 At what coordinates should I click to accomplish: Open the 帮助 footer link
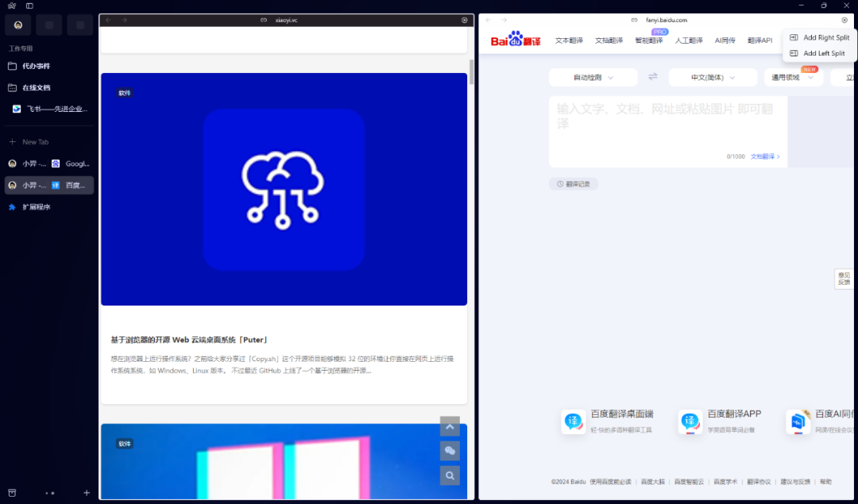point(825,482)
